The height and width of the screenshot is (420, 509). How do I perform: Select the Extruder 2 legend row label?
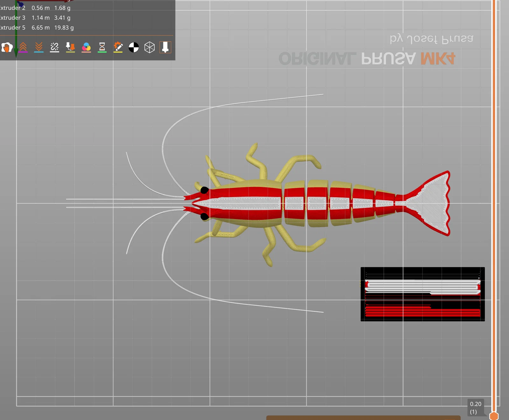click(12, 8)
